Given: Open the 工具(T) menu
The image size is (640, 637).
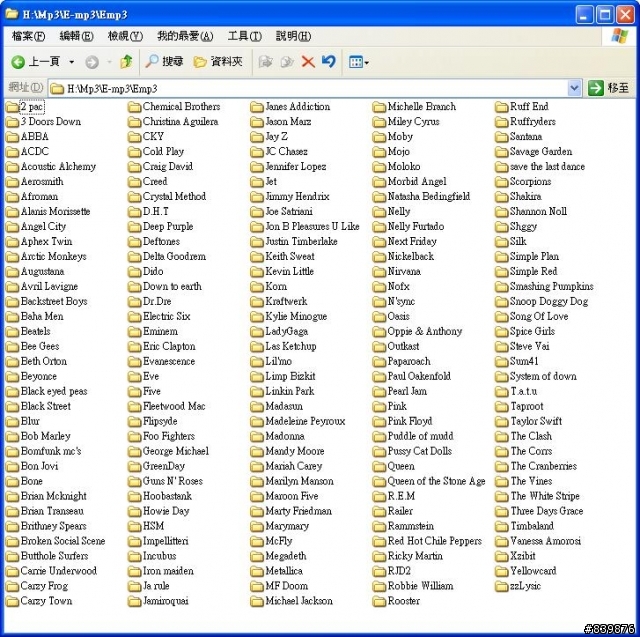Looking at the screenshot, I should coord(244,36).
